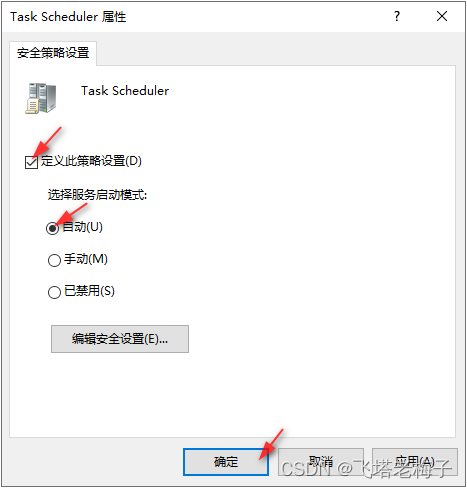
Task: Switch to the 安全策略设置 tab
Action: pyautogui.click(x=53, y=53)
